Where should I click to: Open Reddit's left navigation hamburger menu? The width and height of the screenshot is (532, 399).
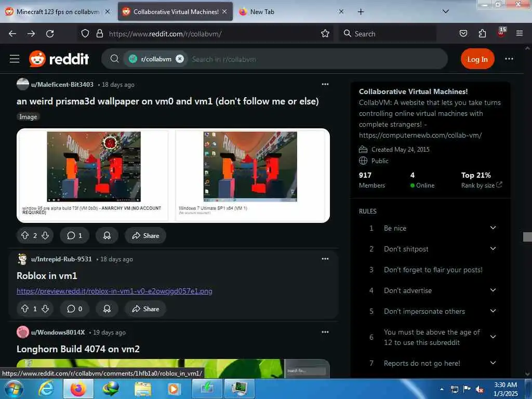coord(15,59)
